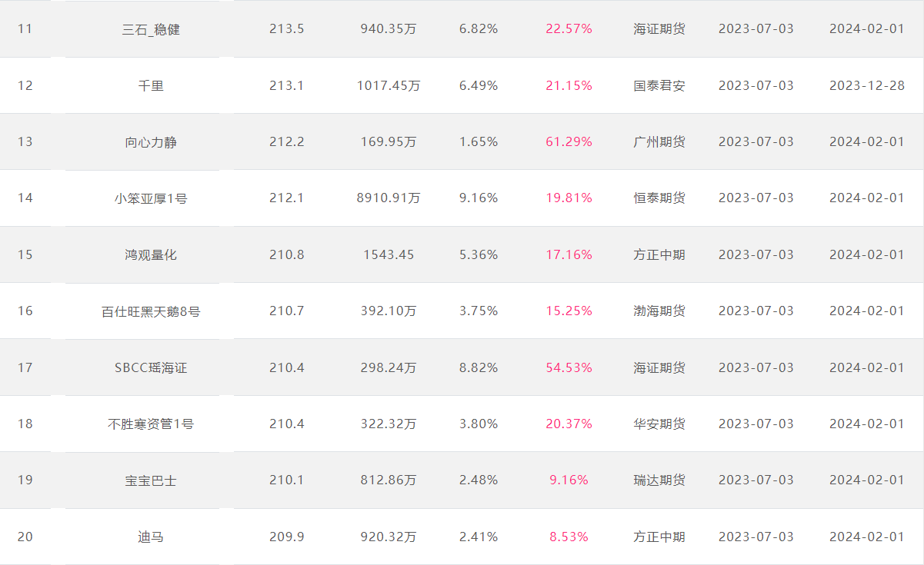The height and width of the screenshot is (565, 924).
Task: Open SBCC瑶海证 account page
Action: pyautogui.click(x=151, y=367)
